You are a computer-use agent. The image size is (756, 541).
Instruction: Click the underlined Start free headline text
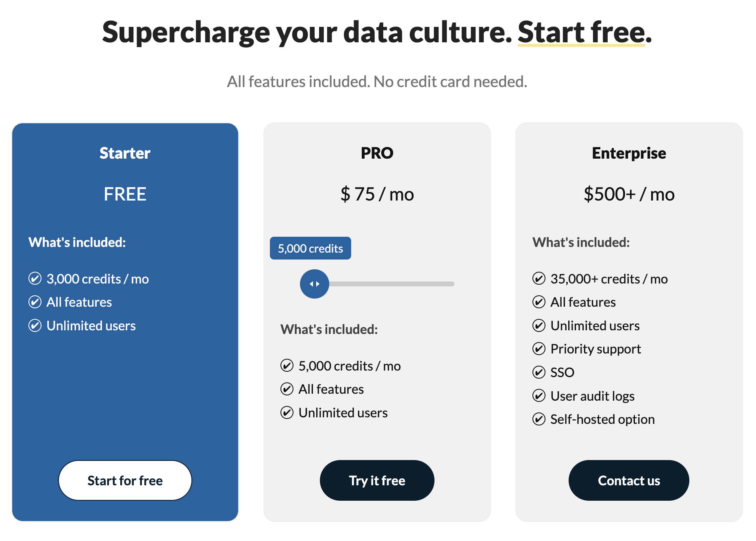(581, 32)
